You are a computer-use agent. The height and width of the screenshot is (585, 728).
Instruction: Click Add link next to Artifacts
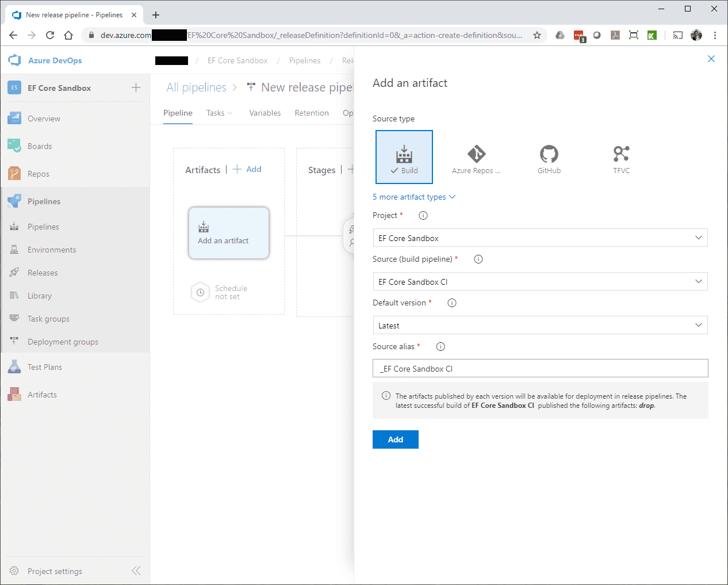pos(247,169)
